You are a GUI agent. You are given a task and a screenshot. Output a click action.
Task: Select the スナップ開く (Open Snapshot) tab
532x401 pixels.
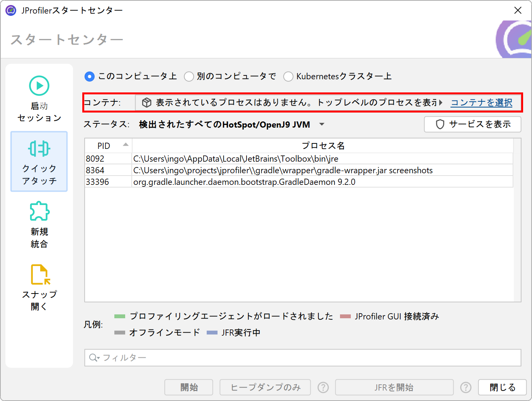pos(39,287)
